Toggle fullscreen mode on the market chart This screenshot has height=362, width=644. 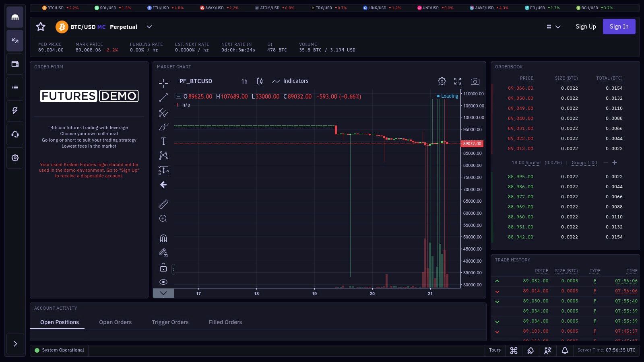click(458, 81)
